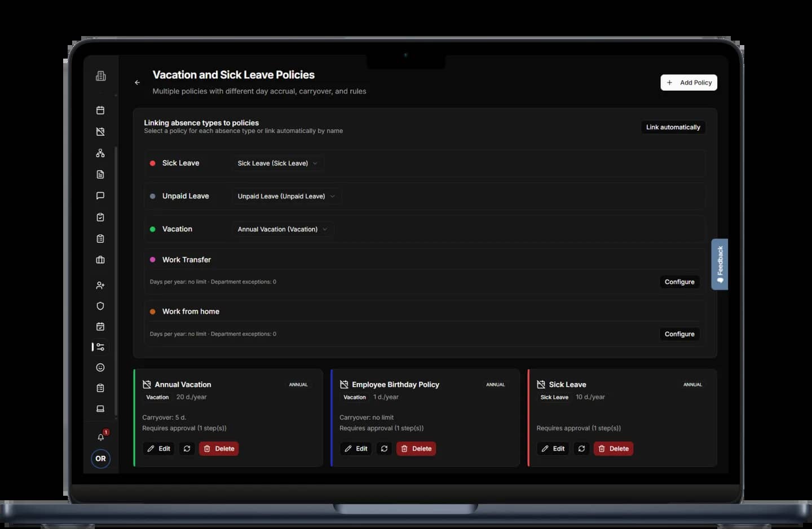Click the red dot beside Sick Leave
The height and width of the screenshot is (529, 812).
pyautogui.click(x=152, y=163)
